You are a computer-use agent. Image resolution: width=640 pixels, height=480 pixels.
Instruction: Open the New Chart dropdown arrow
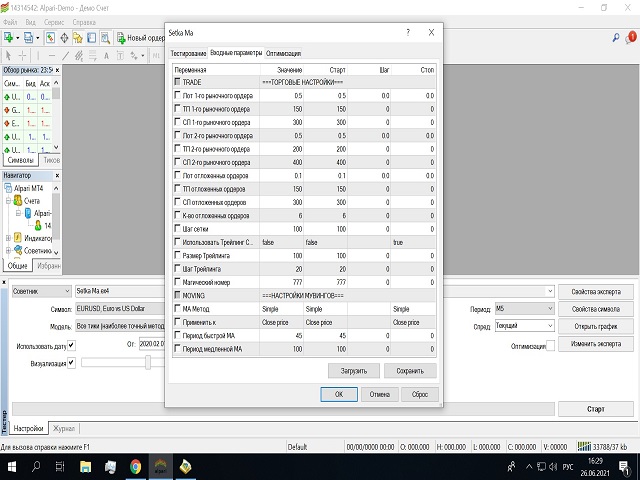18,38
